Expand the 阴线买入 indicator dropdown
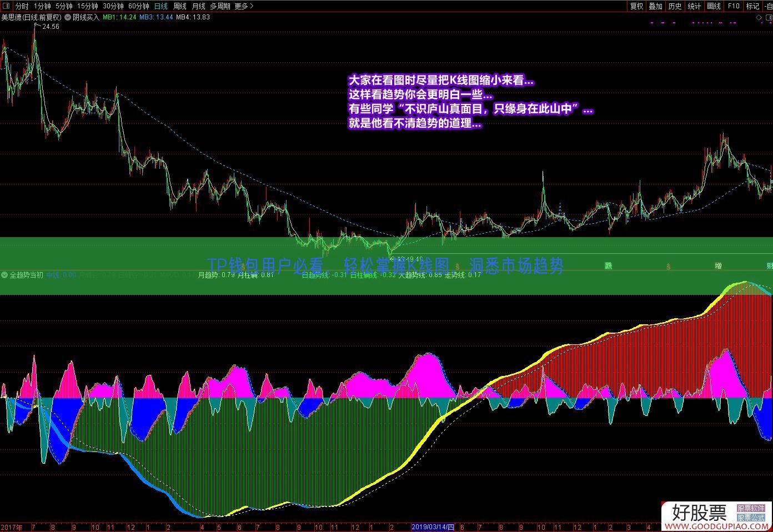This screenshot has width=773, height=532. [68, 17]
